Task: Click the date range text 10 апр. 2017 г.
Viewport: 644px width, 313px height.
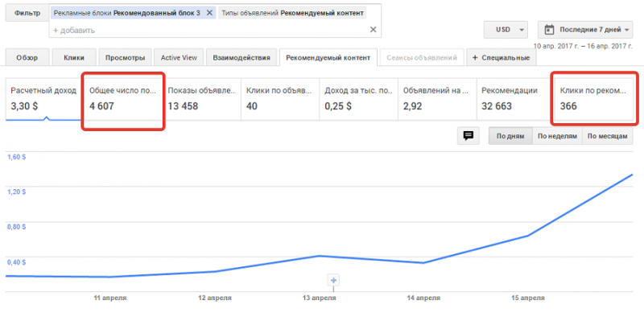Action: [x=556, y=46]
